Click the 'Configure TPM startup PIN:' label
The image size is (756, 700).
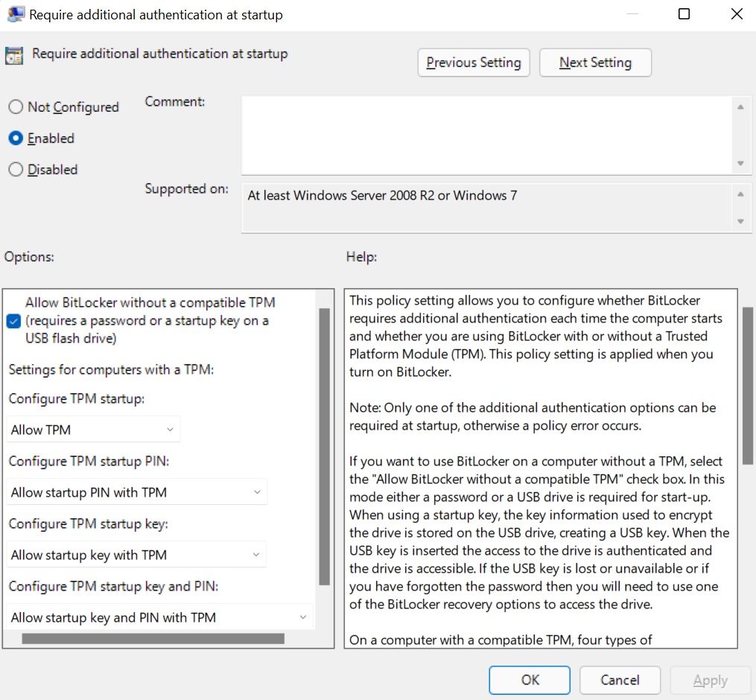tap(89, 461)
